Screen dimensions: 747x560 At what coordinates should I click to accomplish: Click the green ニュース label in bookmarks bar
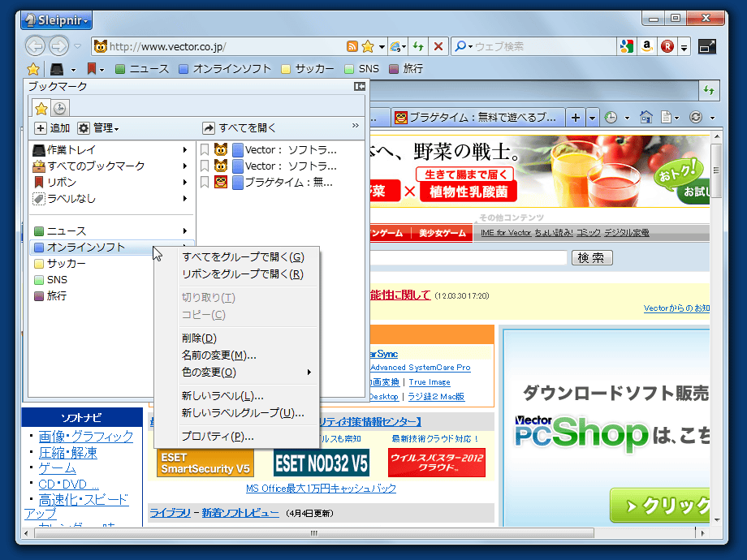click(x=142, y=69)
